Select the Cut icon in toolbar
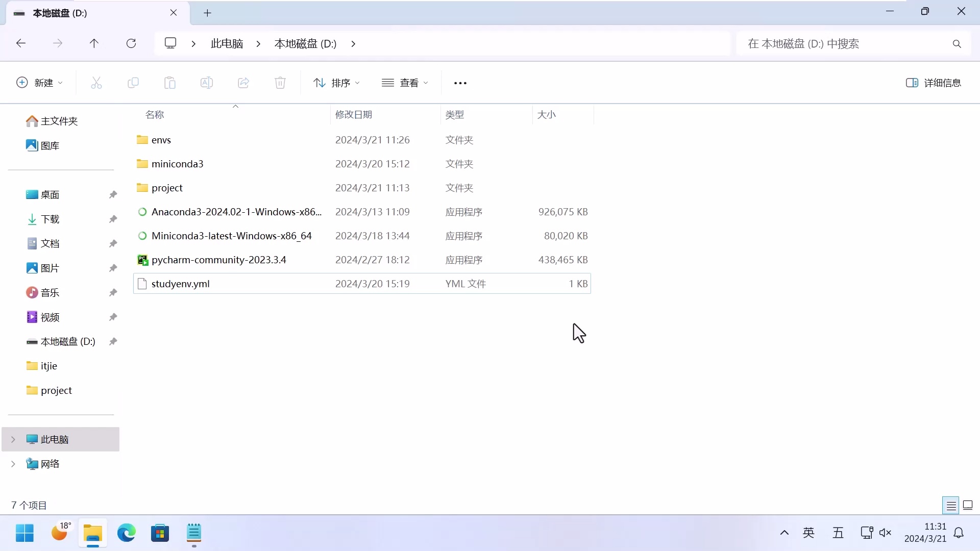Image resolution: width=980 pixels, height=551 pixels. pos(96,83)
